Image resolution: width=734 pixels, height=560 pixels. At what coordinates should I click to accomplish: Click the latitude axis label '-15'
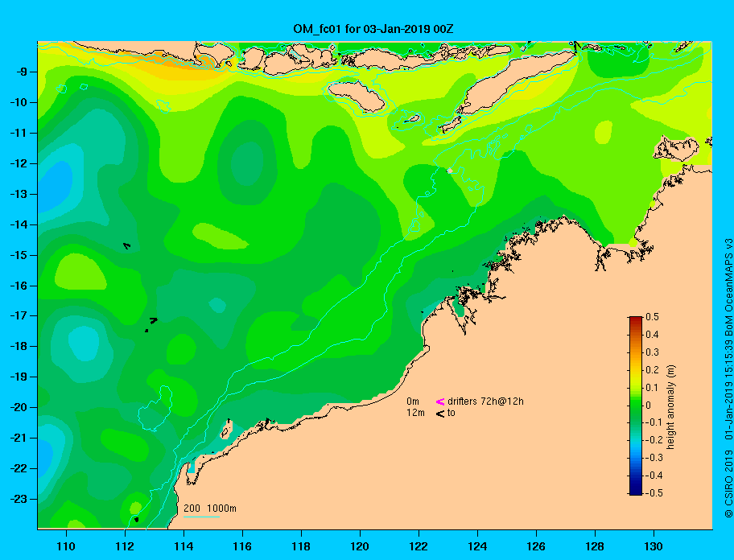(19, 255)
